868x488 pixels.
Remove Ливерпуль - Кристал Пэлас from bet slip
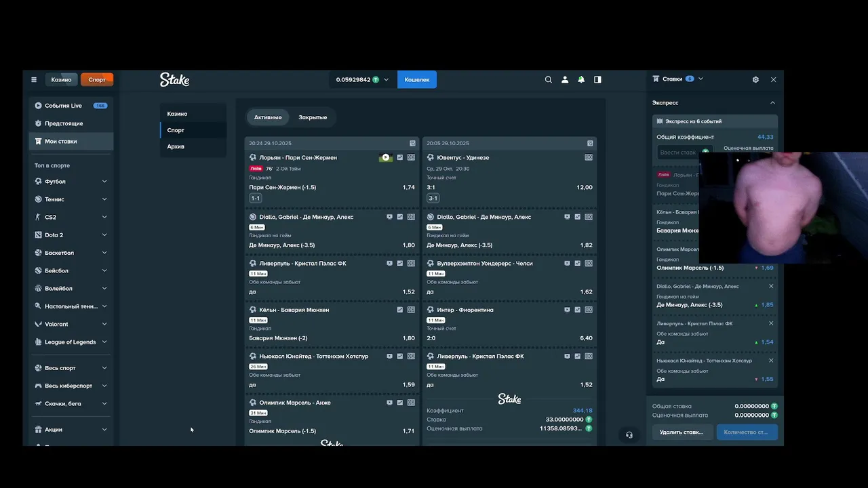click(771, 323)
